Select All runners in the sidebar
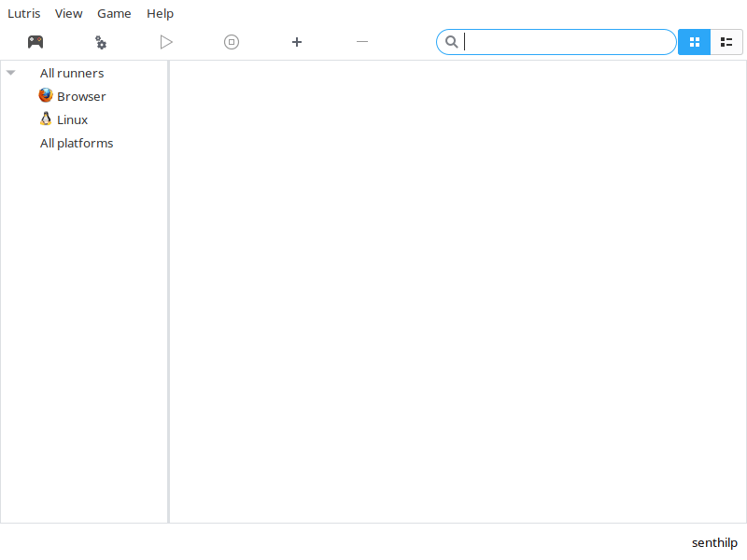The height and width of the screenshot is (560, 747). (72, 73)
